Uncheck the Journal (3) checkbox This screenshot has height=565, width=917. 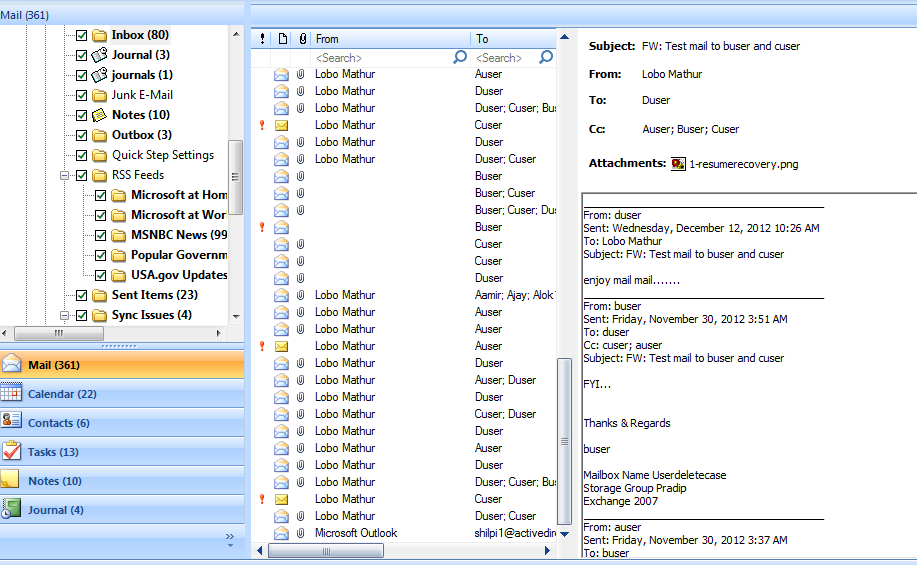(82, 56)
